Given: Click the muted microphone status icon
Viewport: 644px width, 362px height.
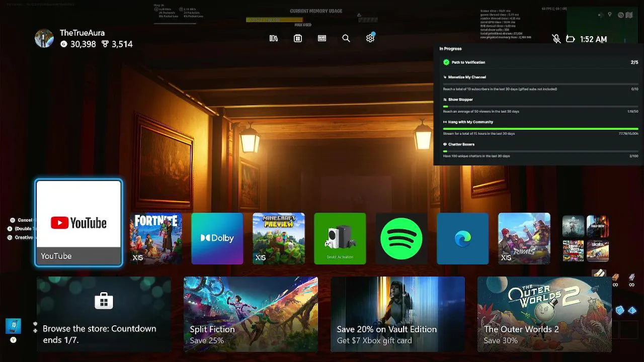Looking at the screenshot, I should point(556,39).
